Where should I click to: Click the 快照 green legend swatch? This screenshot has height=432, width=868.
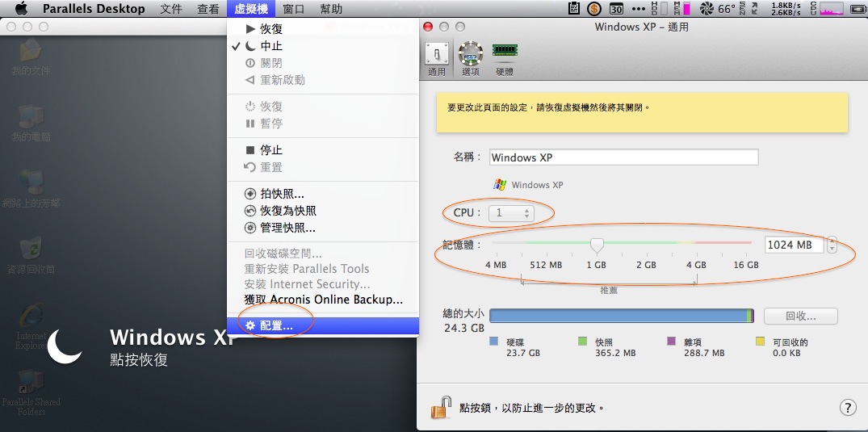click(582, 342)
